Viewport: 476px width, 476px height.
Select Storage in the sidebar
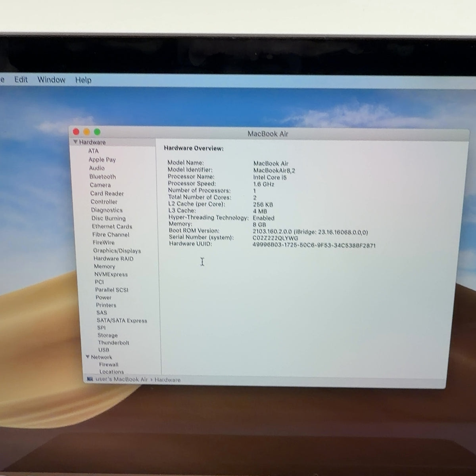107,335
